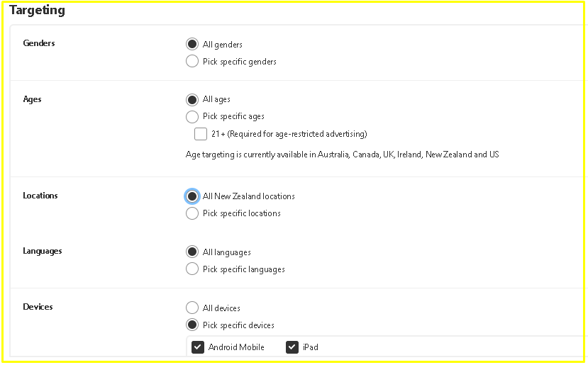The width and height of the screenshot is (588, 365).
Task: Click the Languages row label
Action: [43, 251]
